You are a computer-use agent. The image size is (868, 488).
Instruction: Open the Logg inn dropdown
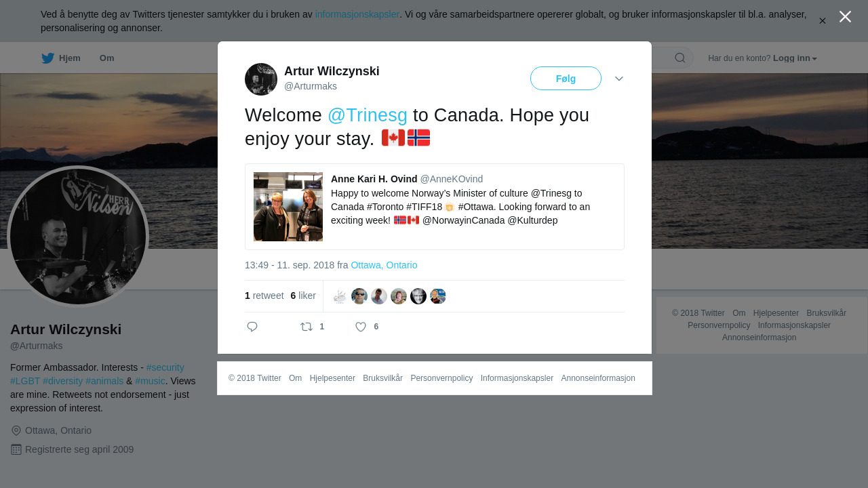[795, 58]
